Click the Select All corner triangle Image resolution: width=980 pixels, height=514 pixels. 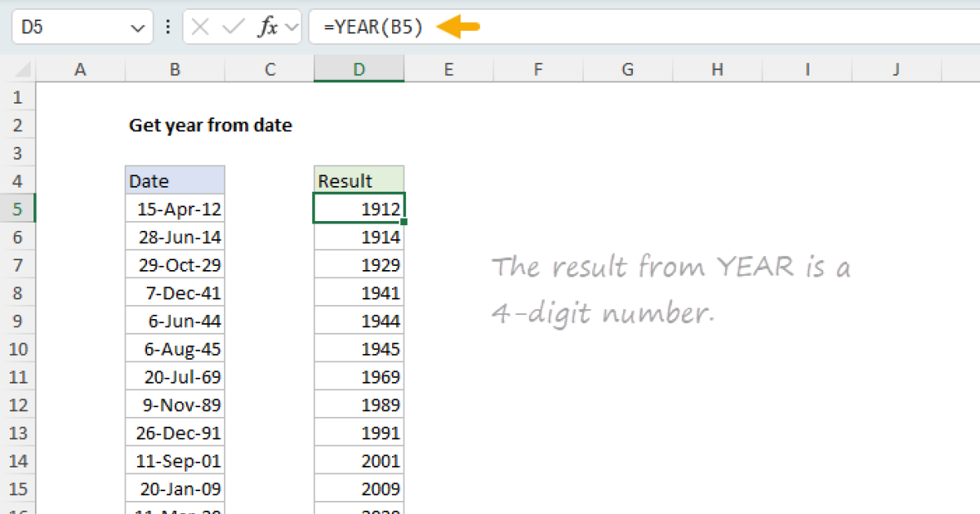23,71
